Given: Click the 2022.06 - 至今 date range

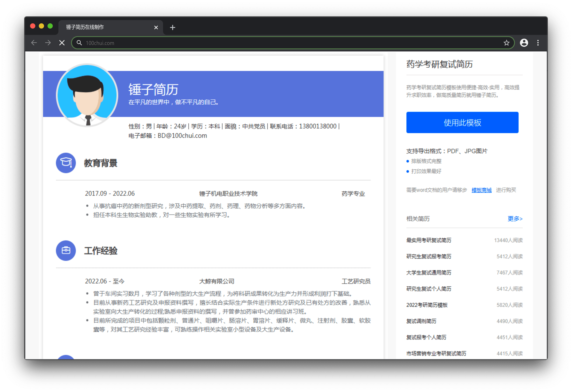Looking at the screenshot, I should [x=105, y=281].
